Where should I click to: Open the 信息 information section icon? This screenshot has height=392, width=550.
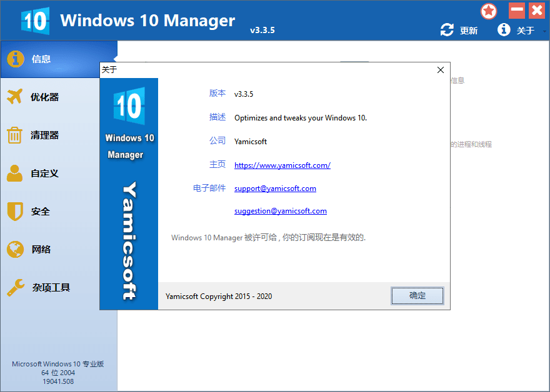click(x=16, y=59)
